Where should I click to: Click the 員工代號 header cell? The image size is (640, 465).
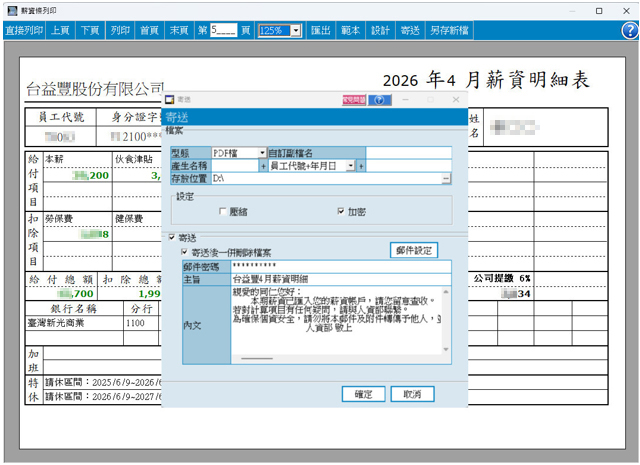click(61, 118)
